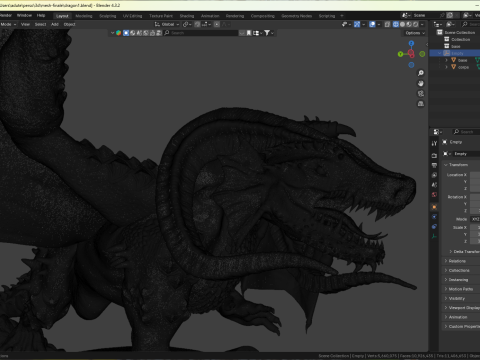Add a new workspace with plus button
This screenshot has width=480, height=360.
click(342, 16)
